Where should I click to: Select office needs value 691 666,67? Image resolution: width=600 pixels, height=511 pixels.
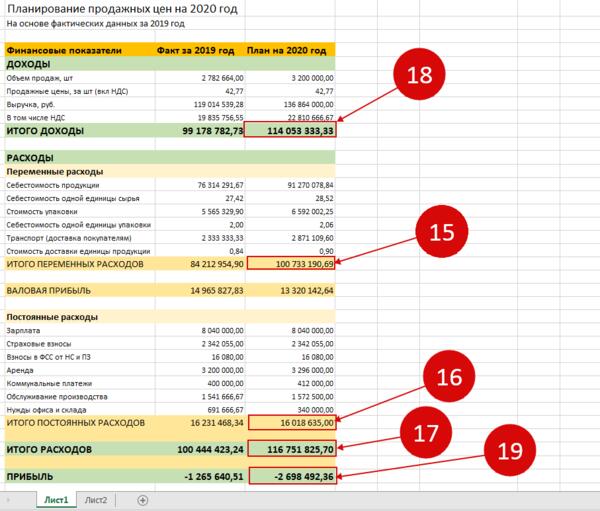click(x=225, y=410)
